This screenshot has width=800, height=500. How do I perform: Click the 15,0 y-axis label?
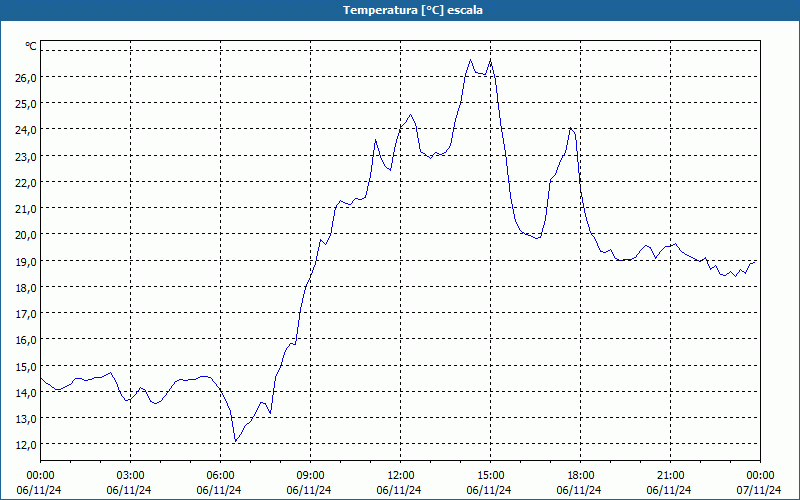(x=26, y=366)
